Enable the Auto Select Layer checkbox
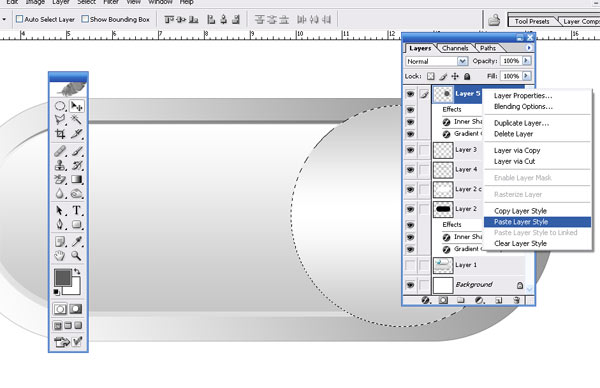The width and height of the screenshot is (600, 388). coord(20,19)
